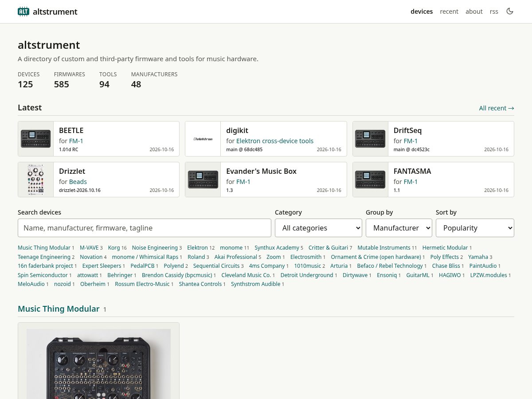Open the FANTASMA device thumbnail

[371, 180]
